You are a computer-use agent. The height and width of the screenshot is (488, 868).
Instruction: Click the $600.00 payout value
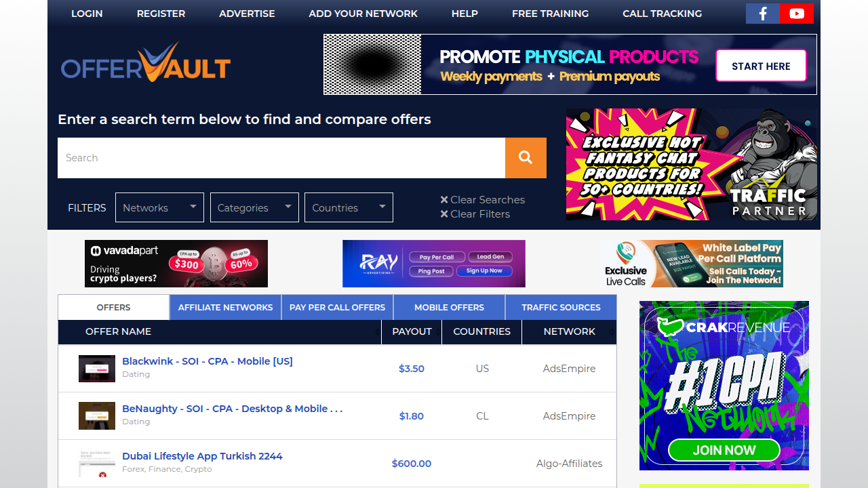(412, 464)
